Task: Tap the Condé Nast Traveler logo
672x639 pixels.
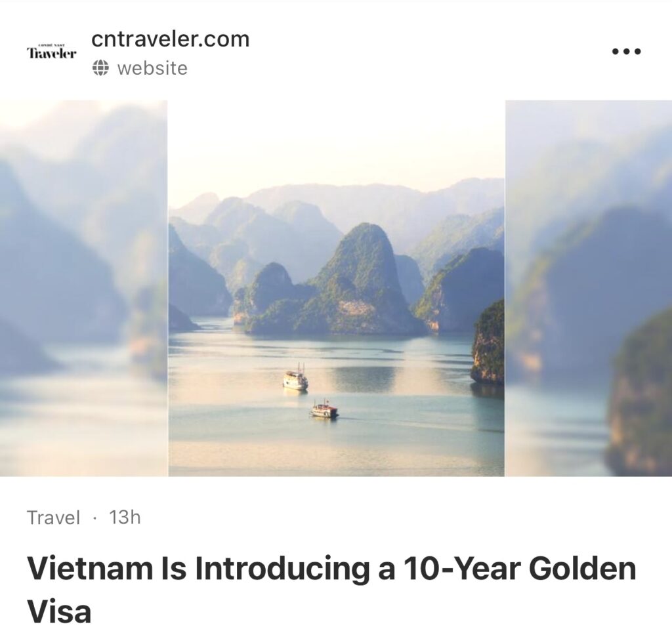Action: (51, 51)
